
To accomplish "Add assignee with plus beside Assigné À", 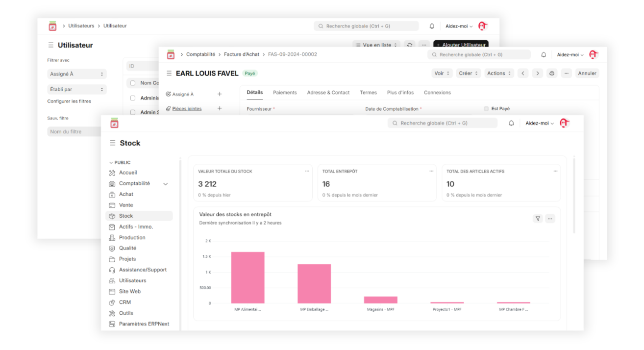I will [220, 94].
